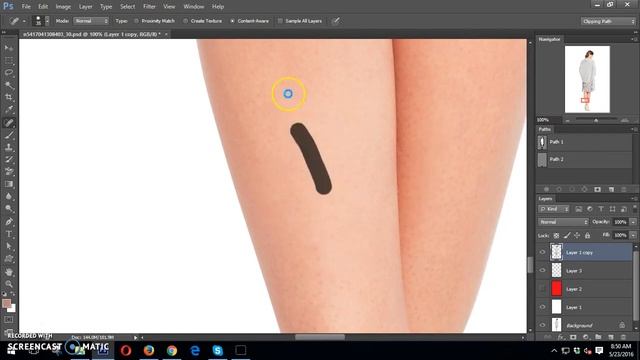This screenshot has height=360, width=640.
Task: Hide the Background layer
Action: pyautogui.click(x=542, y=325)
